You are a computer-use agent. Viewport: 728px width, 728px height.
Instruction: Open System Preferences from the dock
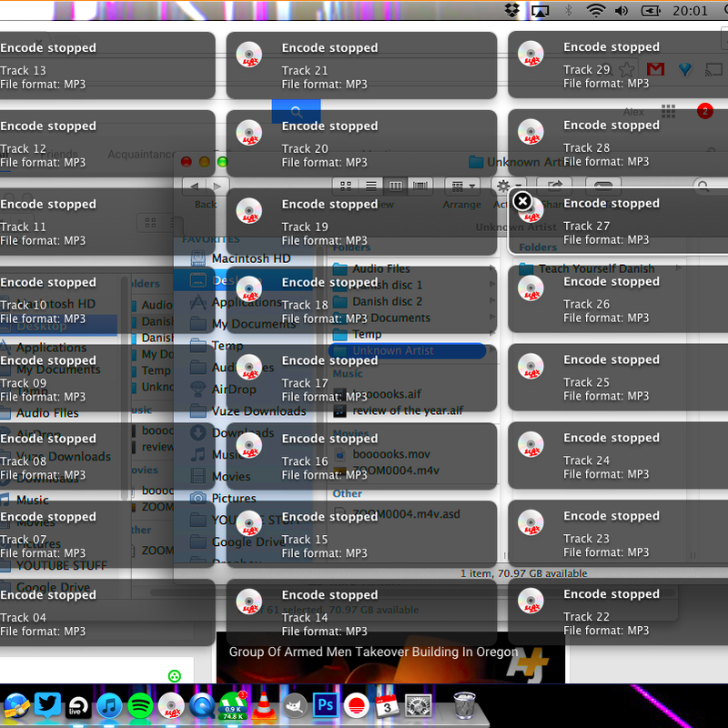pos(418,706)
